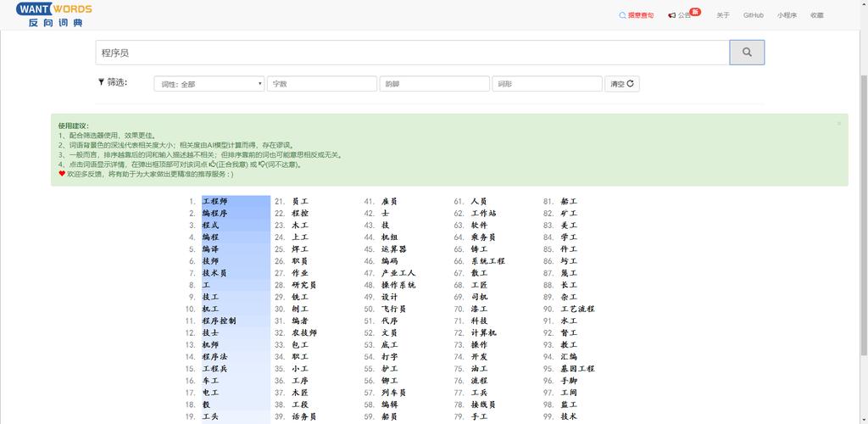Open the 关于 menu item
868x424 pixels.
pos(723,15)
